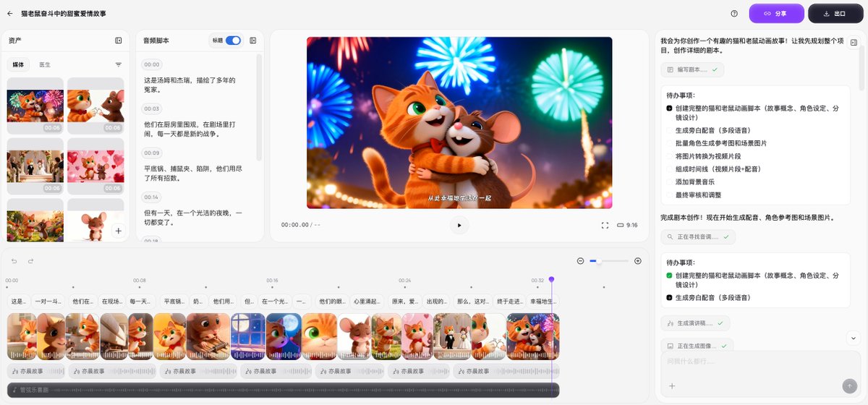Open the 编写剧本 completed step chip
The image size is (868, 405).
[692, 69]
